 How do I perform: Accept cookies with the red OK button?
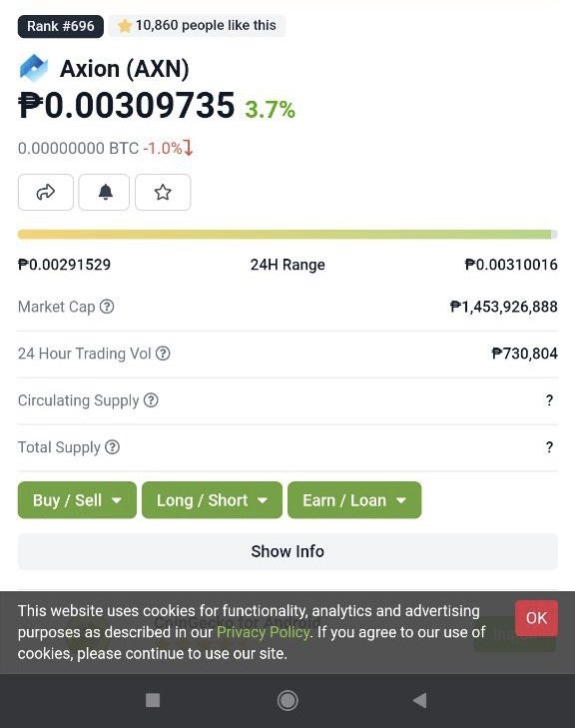click(536, 618)
